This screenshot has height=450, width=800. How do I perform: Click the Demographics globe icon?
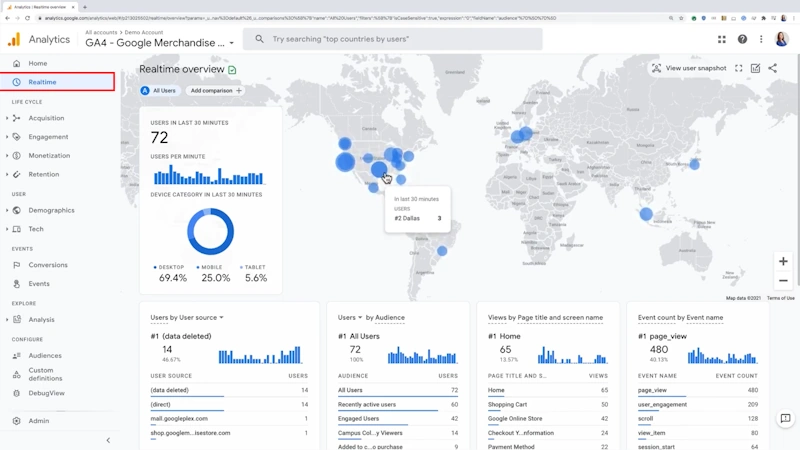[x=16, y=210]
